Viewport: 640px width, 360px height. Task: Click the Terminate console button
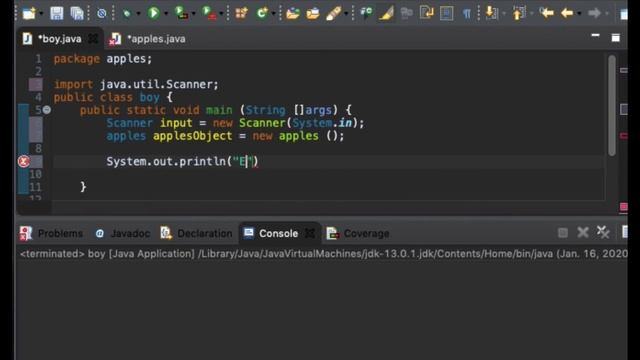[x=562, y=233]
